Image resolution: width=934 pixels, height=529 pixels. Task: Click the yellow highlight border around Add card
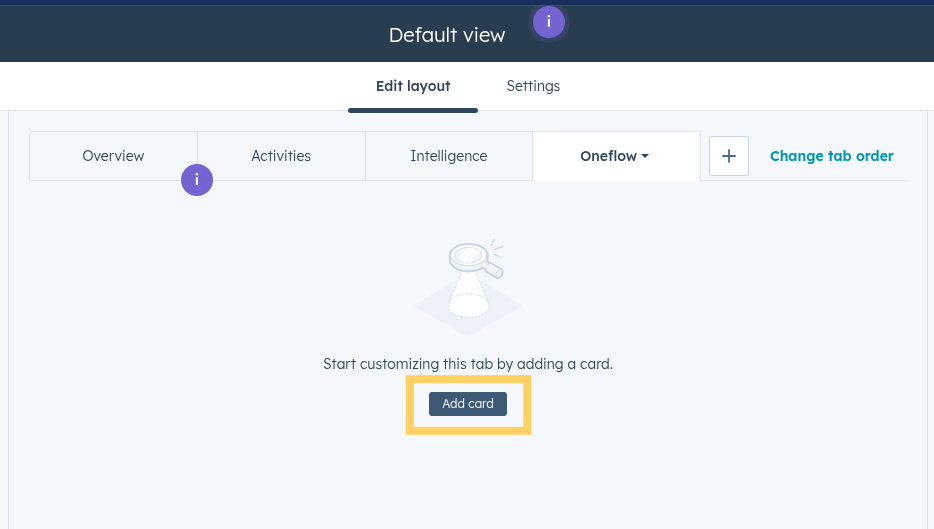tap(468, 379)
